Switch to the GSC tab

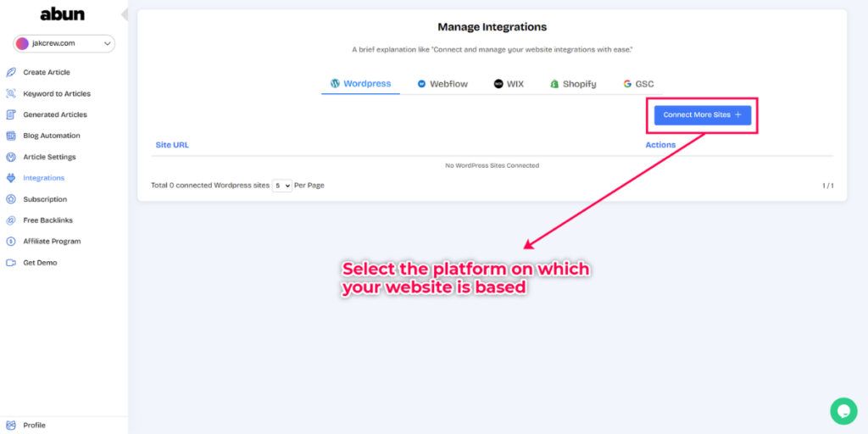tap(638, 84)
